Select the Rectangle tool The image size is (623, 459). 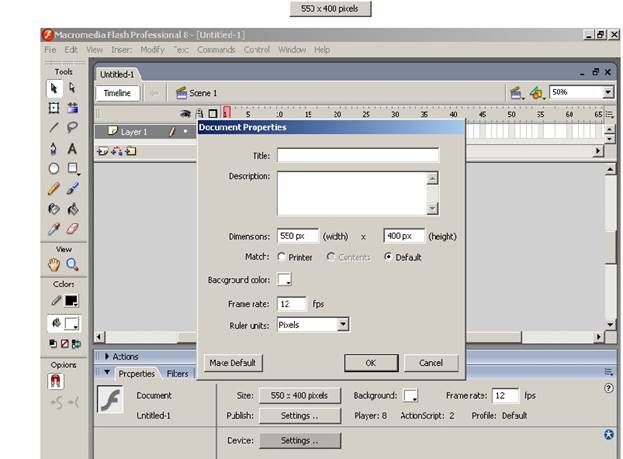point(73,168)
